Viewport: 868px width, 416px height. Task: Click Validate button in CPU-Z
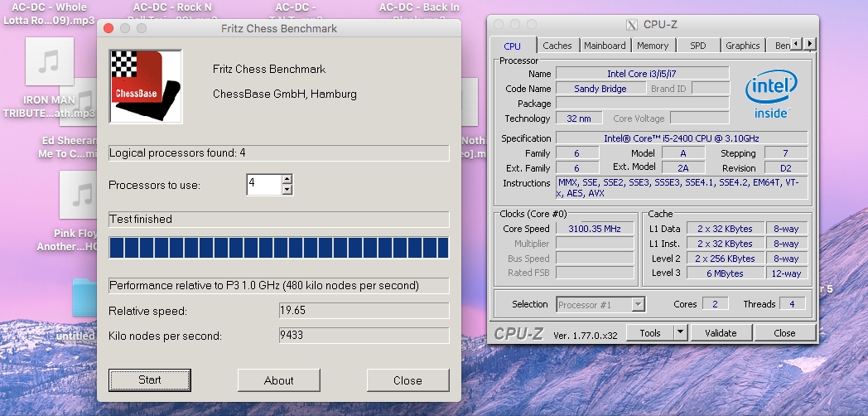pos(721,333)
